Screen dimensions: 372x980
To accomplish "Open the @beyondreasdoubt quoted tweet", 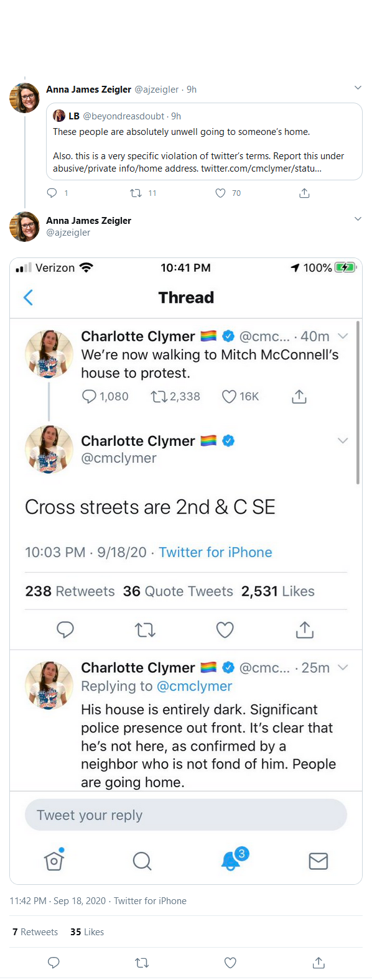I will pyautogui.click(x=204, y=142).
